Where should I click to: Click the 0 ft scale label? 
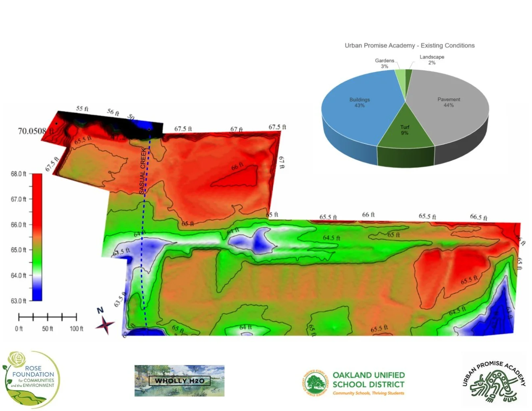[x=19, y=329]
